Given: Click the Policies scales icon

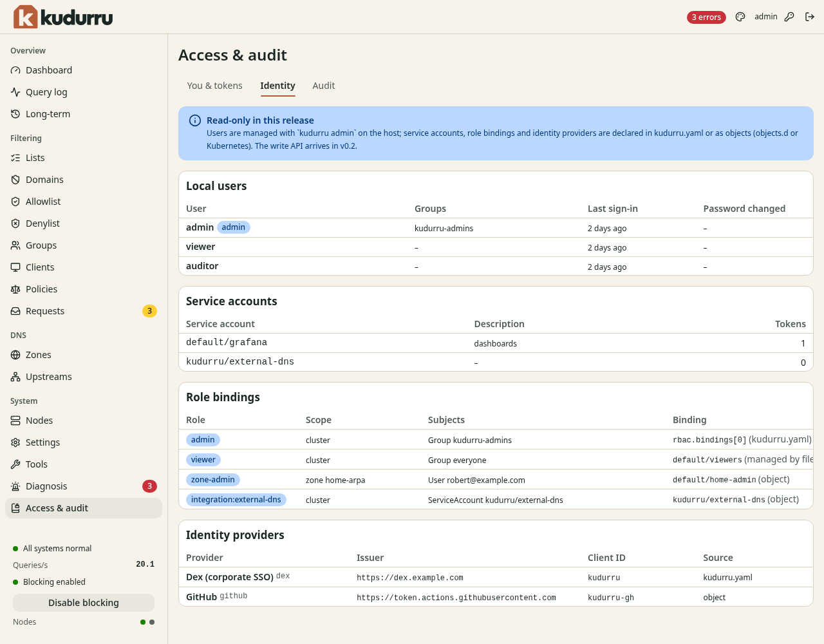Looking at the screenshot, I should [15, 289].
